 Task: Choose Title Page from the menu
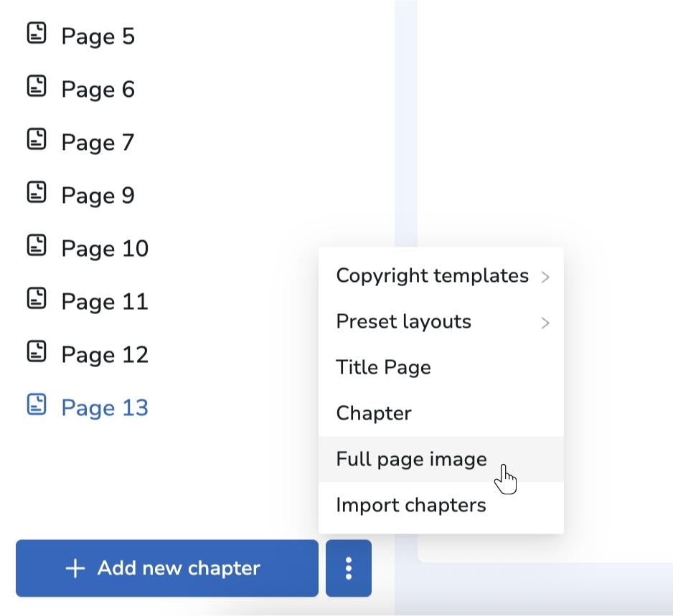coord(383,368)
